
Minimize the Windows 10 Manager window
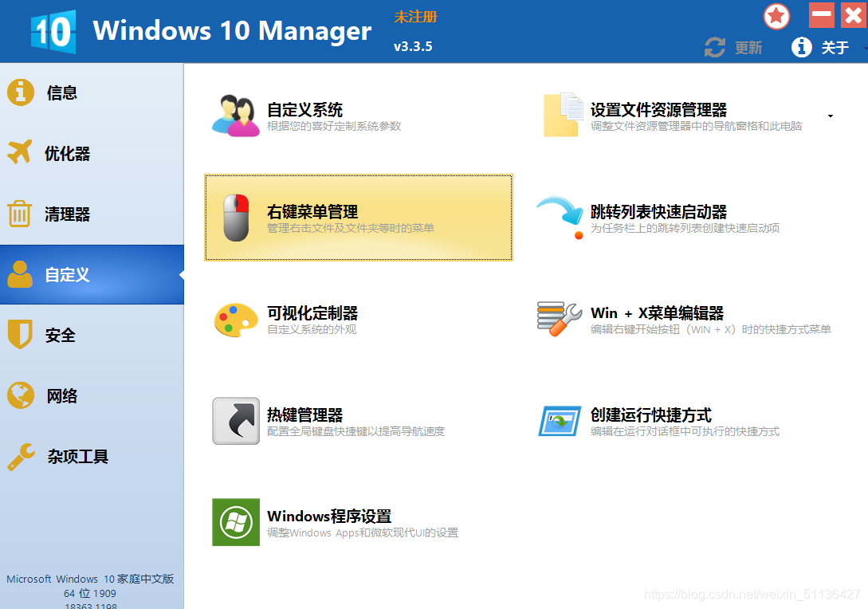coord(822,15)
